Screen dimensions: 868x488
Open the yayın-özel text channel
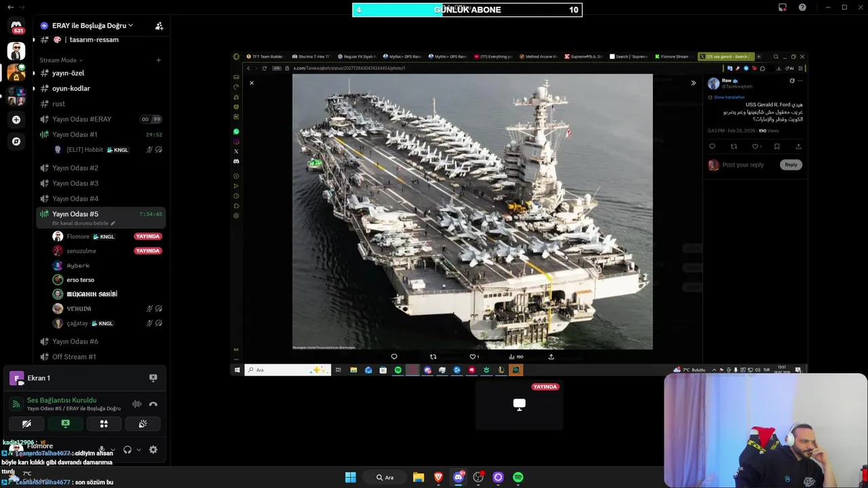coord(101,73)
